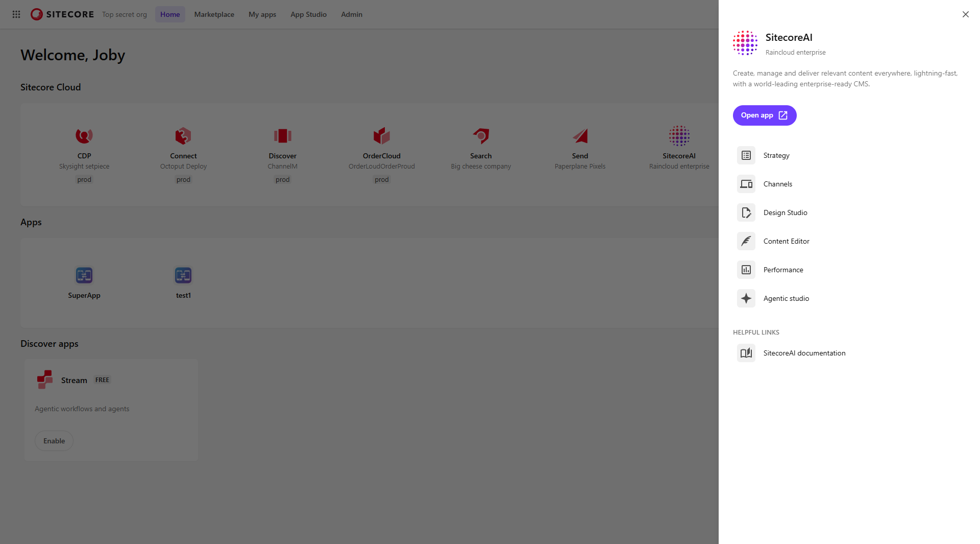Click the Agentic studio sparkle icon
The image size is (980, 544).
746,298
